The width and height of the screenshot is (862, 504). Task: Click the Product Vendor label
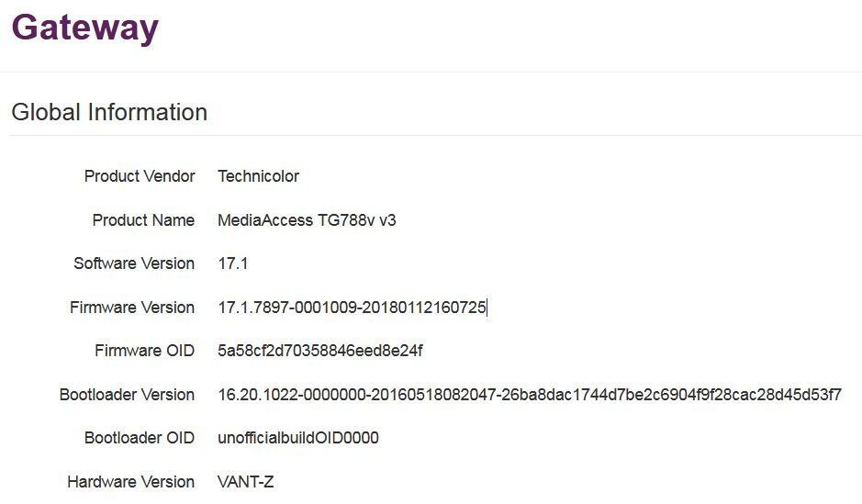coord(140,176)
